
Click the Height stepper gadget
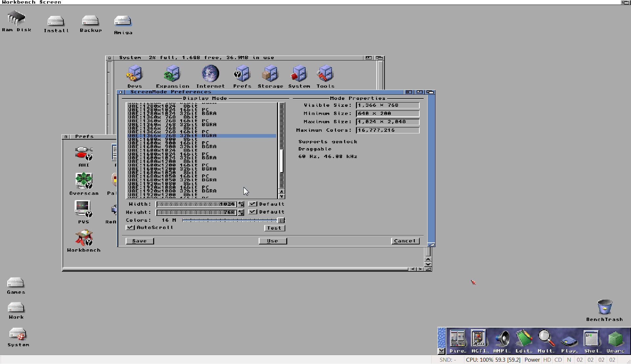click(x=241, y=213)
